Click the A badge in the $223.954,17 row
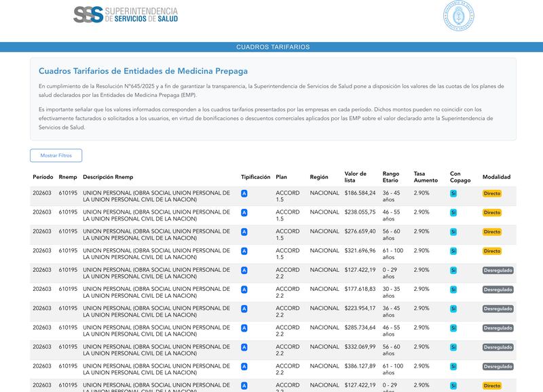The width and height of the screenshot is (543, 392). [244, 309]
